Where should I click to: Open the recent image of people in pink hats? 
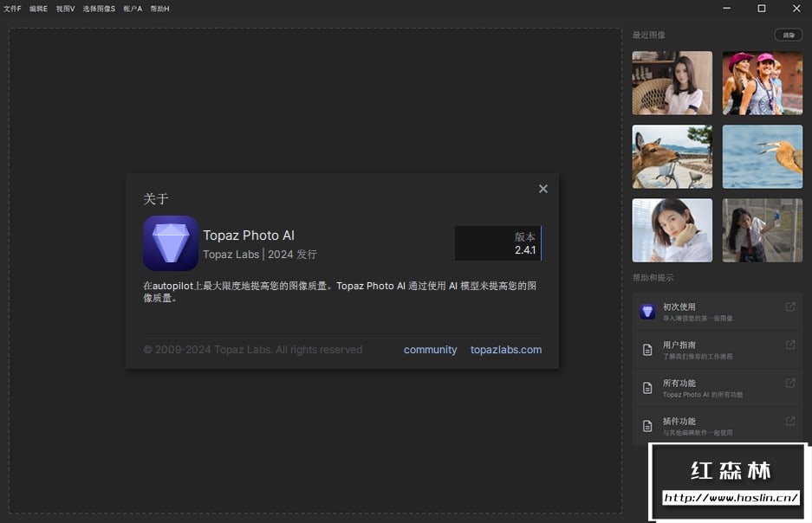763,83
